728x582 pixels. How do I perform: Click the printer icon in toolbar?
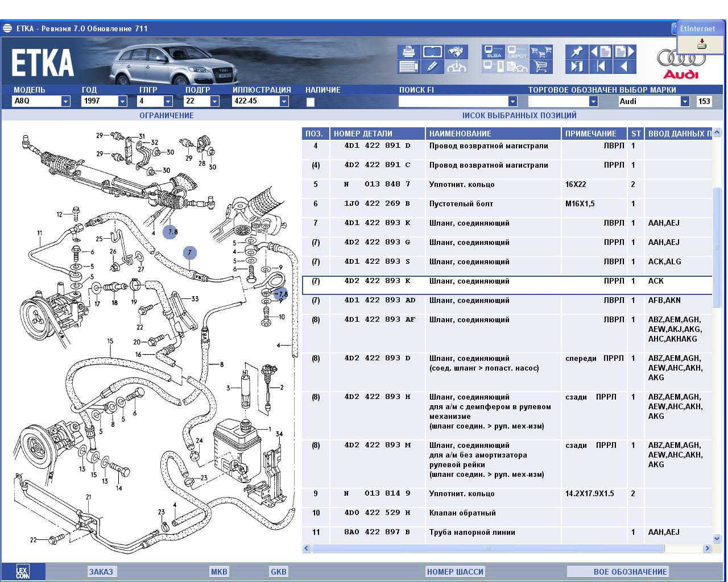click(x=408, y=52)
